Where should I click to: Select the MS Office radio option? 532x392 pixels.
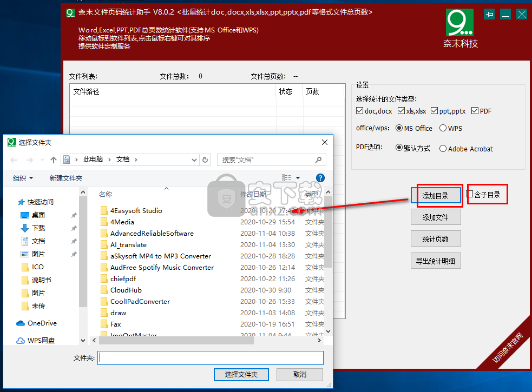[399, 128]
